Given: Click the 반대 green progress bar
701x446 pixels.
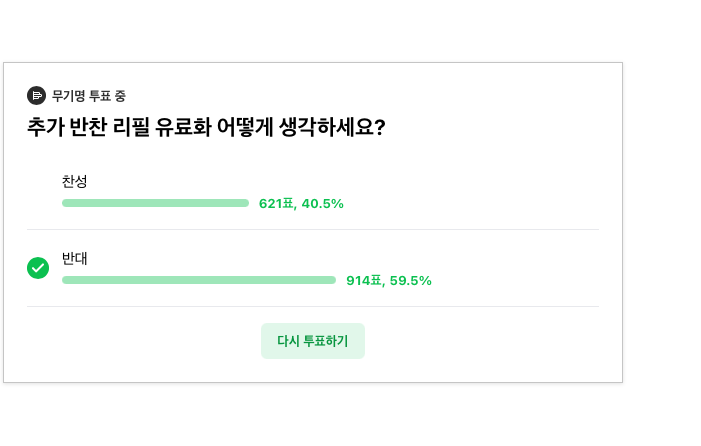Looking at the screenshot, I should pyautogui.click(x=198, y=280).
